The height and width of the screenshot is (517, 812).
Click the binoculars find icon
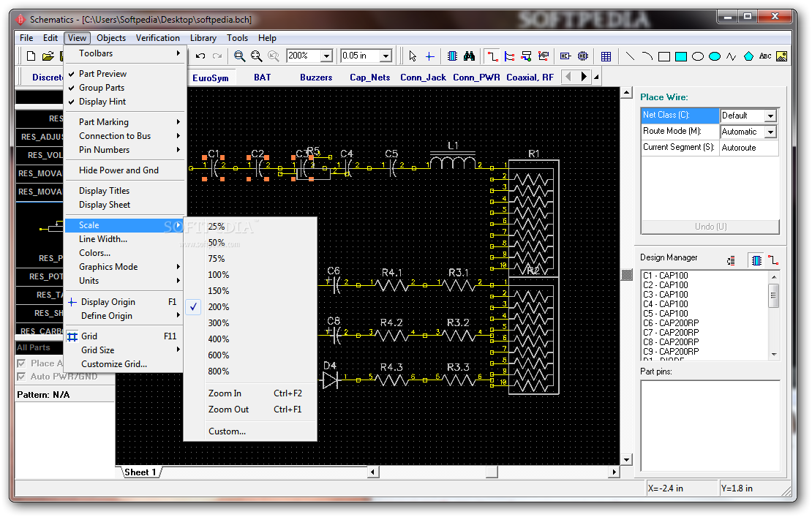tap(469, 56)
